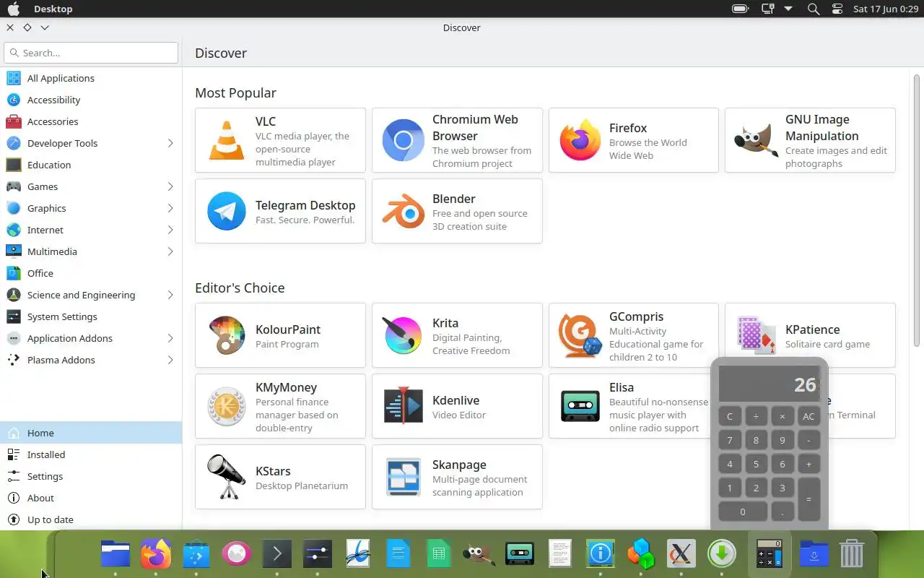
Task: Click the 0 key on calculator
Action: point(743,512)
